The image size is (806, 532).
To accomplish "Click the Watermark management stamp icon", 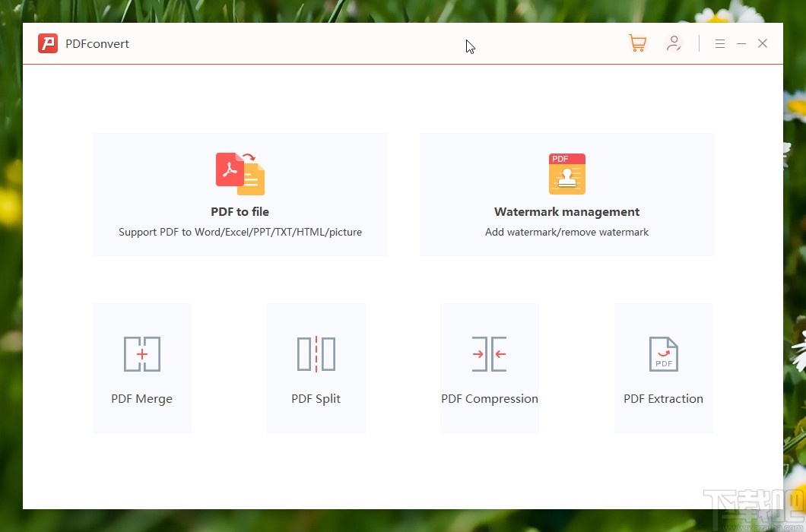I will (x=567, y=174).
